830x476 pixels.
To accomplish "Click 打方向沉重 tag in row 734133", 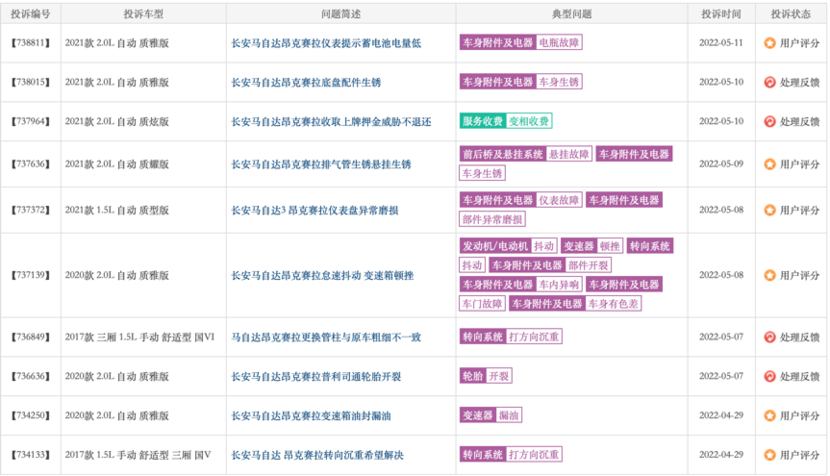I will 534,454.
